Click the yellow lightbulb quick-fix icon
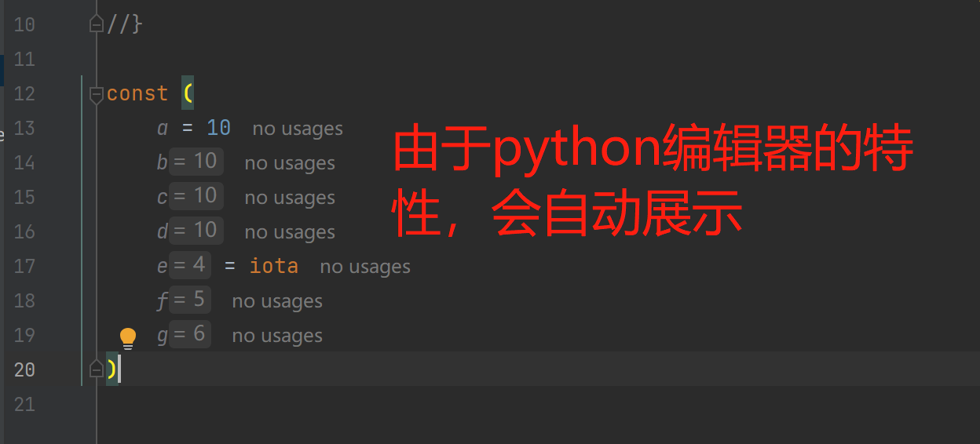Image resolution: width=980 pixels, height=444 pixels. [x=128, y=338]
